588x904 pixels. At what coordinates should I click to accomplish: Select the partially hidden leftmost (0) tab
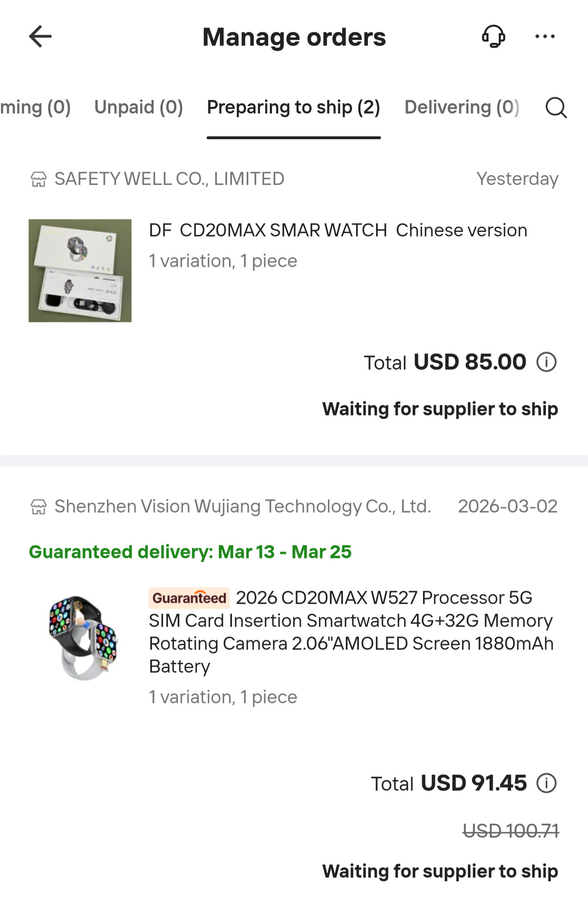[35, 107]
